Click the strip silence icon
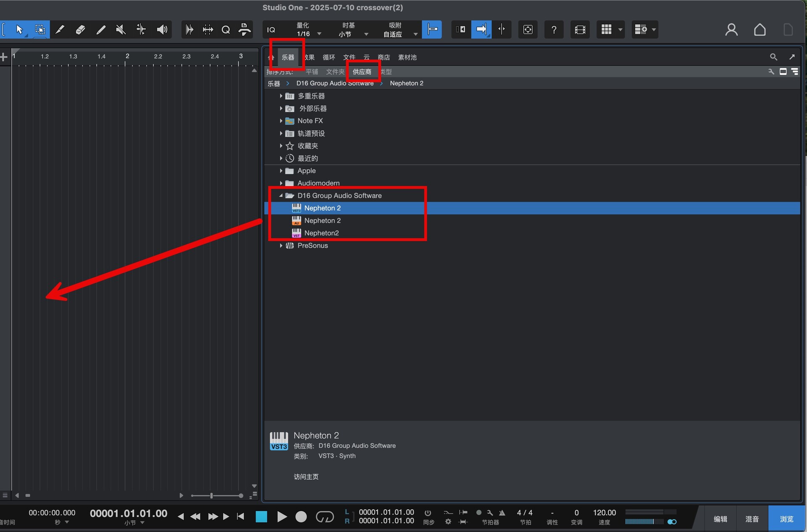This screenshot has width=807, height=532. pos(190,29)
